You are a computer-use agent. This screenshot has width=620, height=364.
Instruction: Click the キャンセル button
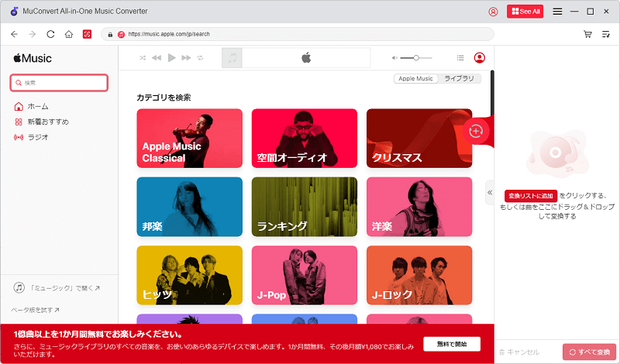pyautogui.click(x=519, y=352)
